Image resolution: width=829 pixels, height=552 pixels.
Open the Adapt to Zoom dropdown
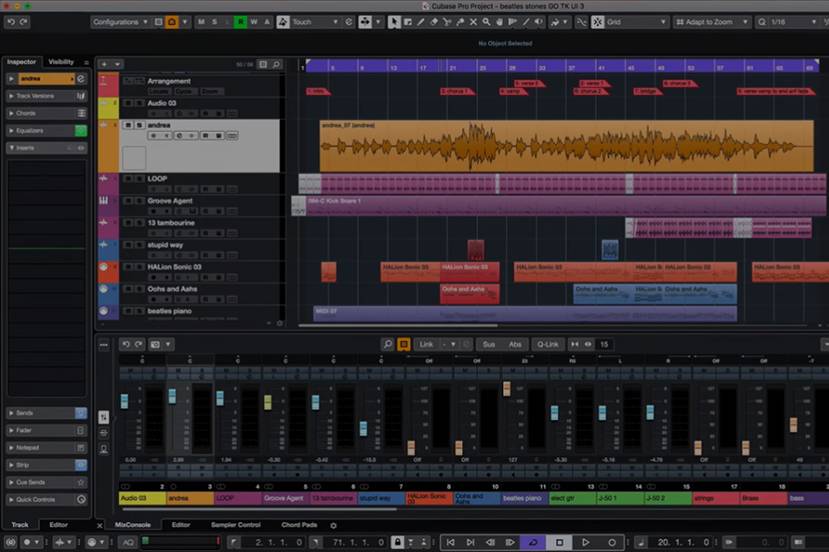pyautogui.click(x=711, y=22)
